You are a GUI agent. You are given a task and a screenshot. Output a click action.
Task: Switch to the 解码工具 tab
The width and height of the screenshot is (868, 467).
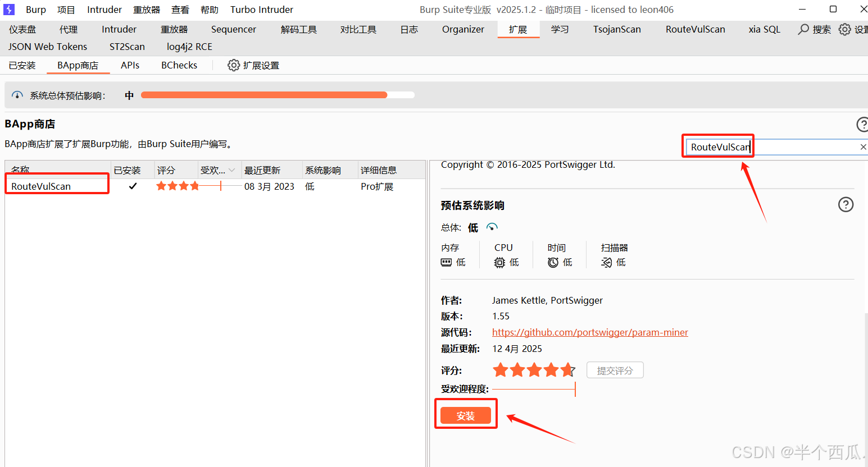click(x=299, y=29)
